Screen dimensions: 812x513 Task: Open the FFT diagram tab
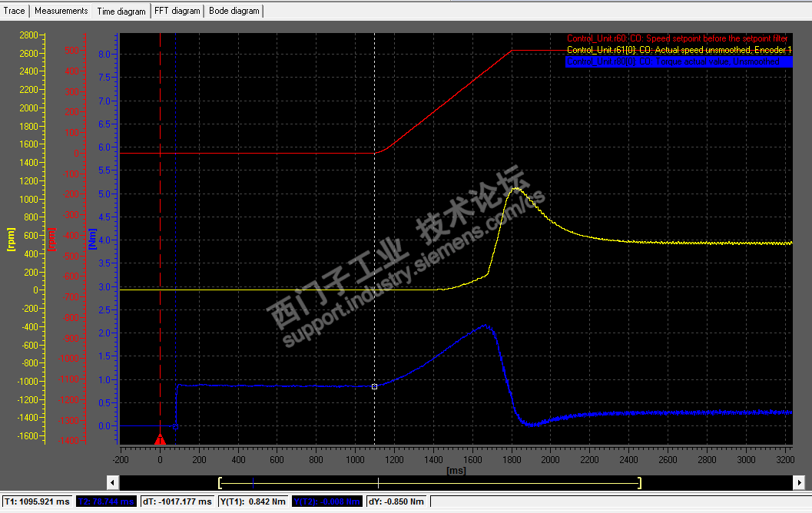[177, 11]
